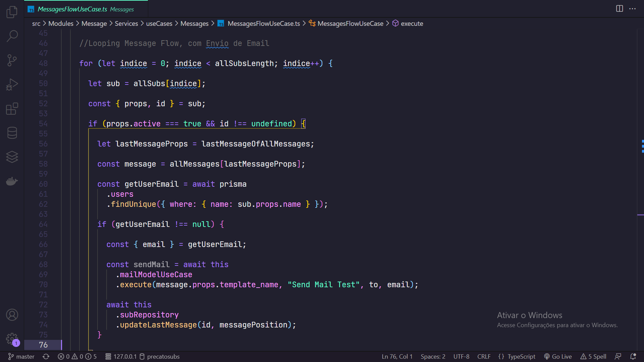Open the Docker whale view icon
This screenshot has width=644, height=362.
click(12, 181)
